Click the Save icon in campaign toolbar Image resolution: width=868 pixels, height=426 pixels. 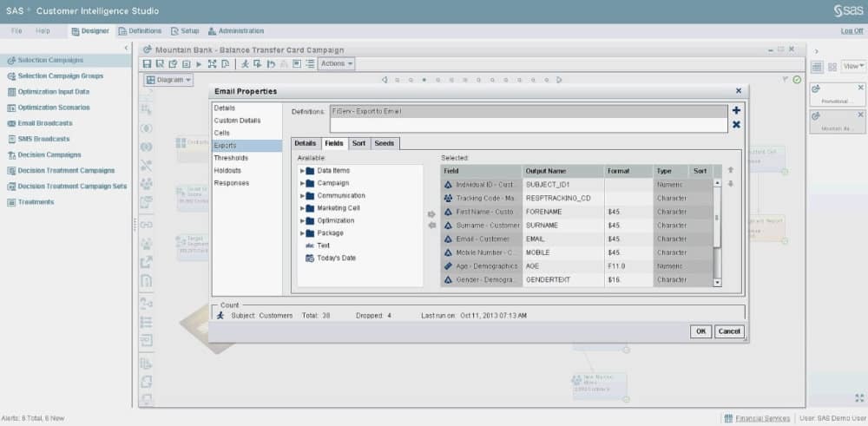click(148, 64)
